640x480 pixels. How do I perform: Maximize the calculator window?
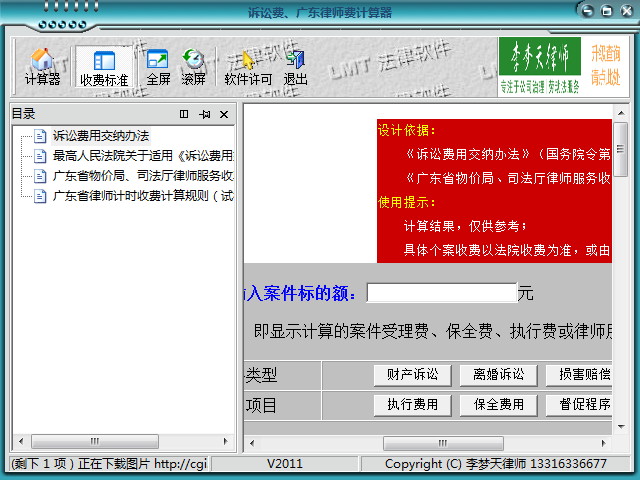click(x=607, y=11)
